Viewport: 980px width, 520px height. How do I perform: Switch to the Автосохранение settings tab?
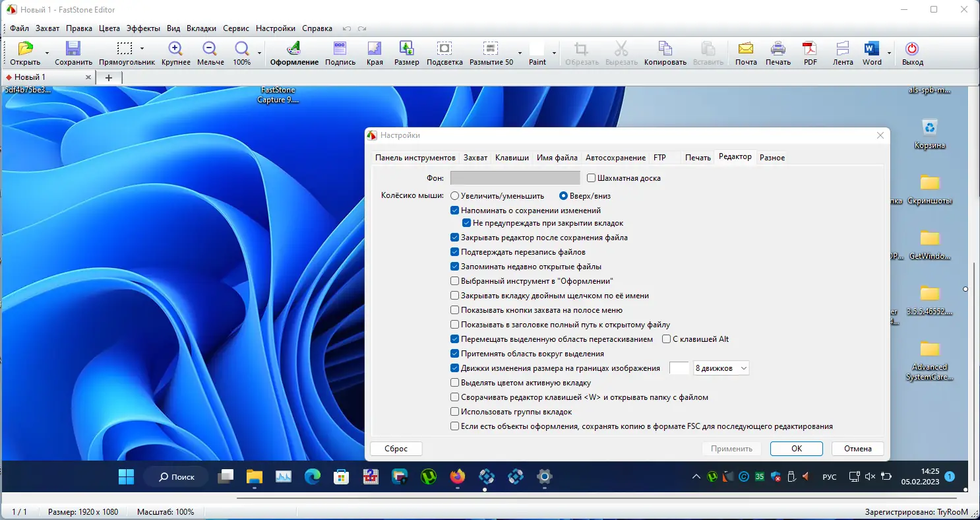click(615, 158)
